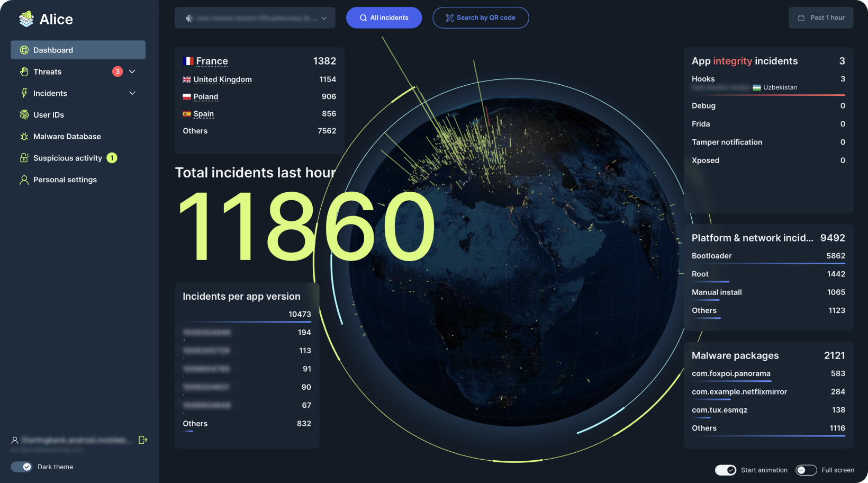868x483 pixels.
Task: Click the User IDs fingerprint icon
Action: pyautogui.click(x=24, y=115)
